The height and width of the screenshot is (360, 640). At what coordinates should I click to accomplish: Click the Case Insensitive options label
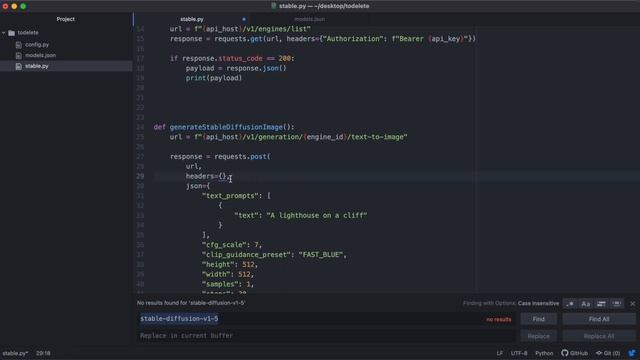coord(538,303)
